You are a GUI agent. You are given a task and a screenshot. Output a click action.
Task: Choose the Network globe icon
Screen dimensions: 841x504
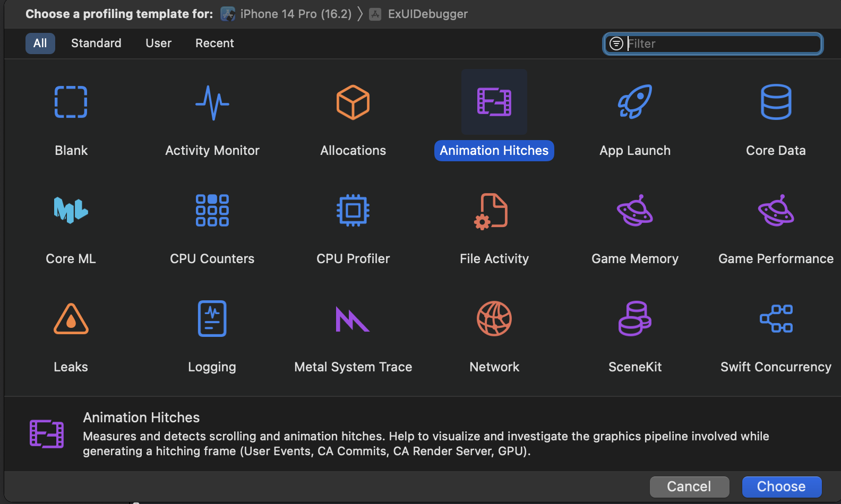click(x=494, y=318)
